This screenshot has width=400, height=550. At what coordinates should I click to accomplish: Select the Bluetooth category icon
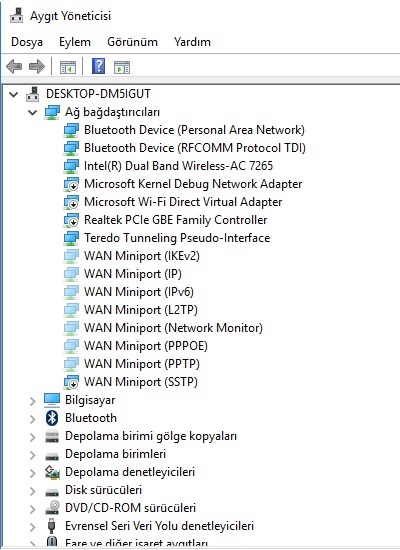coord(52,418)
